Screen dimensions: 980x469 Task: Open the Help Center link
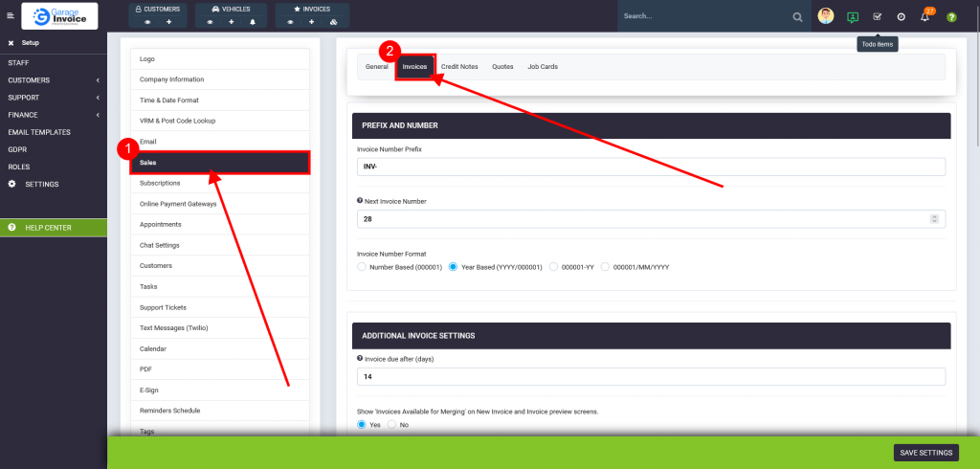click(53, 227)
